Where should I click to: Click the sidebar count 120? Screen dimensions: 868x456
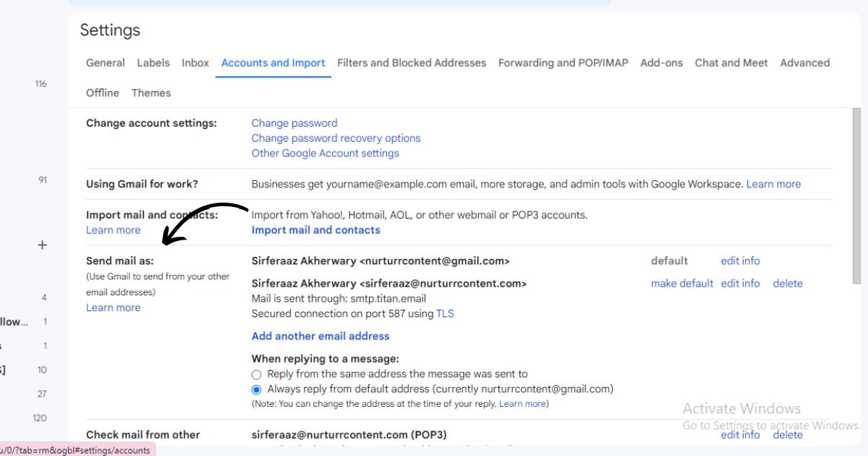coord(41,418)
